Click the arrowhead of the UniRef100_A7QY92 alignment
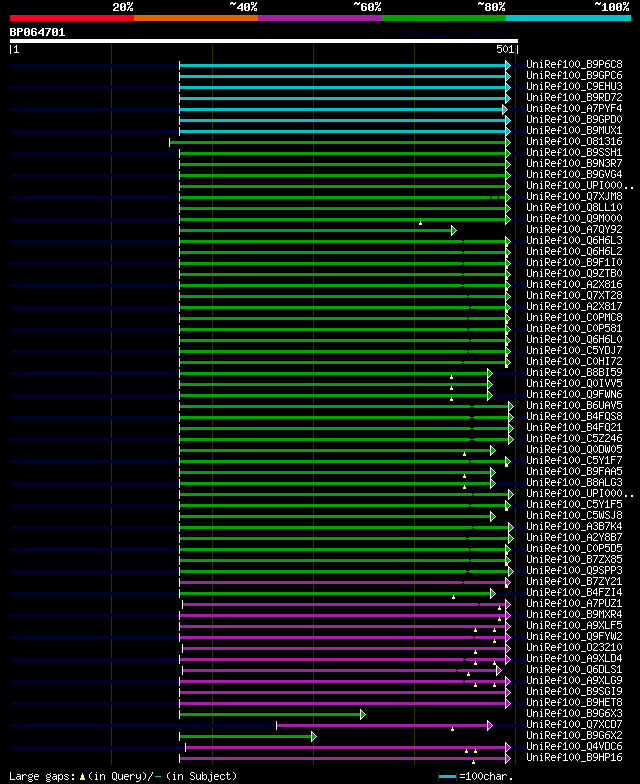This screenshot has width=640, height=784. (454, 230)
